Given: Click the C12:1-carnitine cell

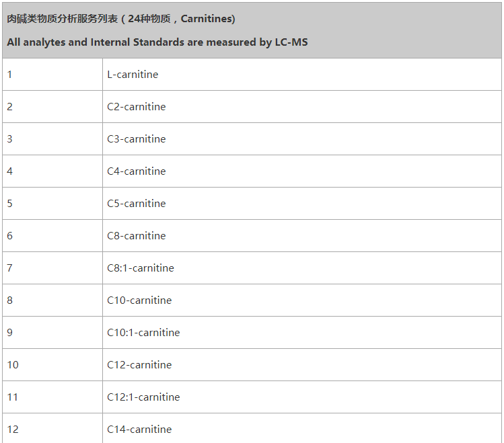Looking at the screenshot, I should 143,397.
